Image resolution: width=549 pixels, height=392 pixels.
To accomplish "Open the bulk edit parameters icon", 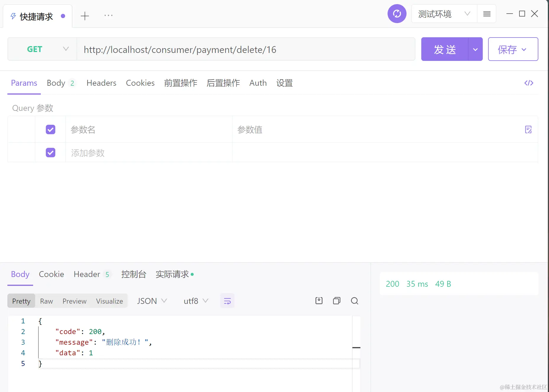I will click(x=528, y=129).
